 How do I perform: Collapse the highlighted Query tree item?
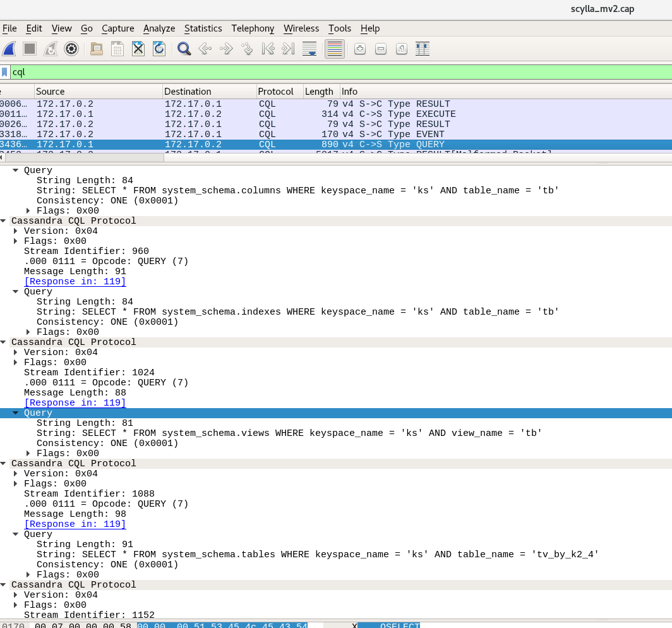16,413
